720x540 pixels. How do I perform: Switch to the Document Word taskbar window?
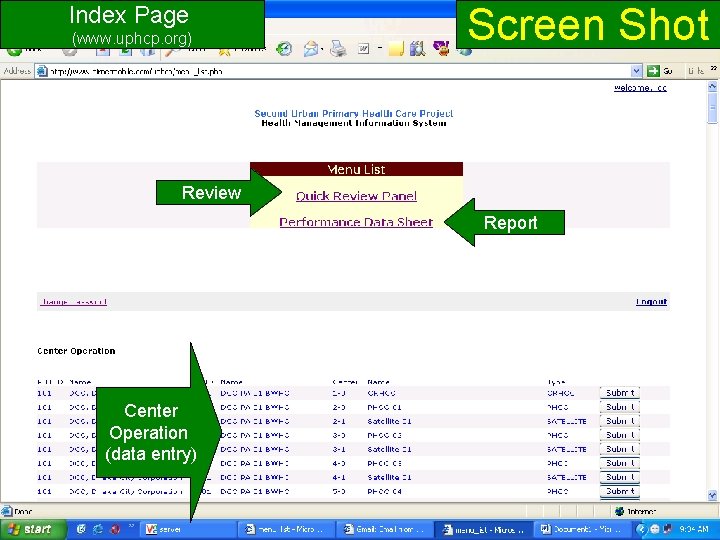[x=581, y=529]
